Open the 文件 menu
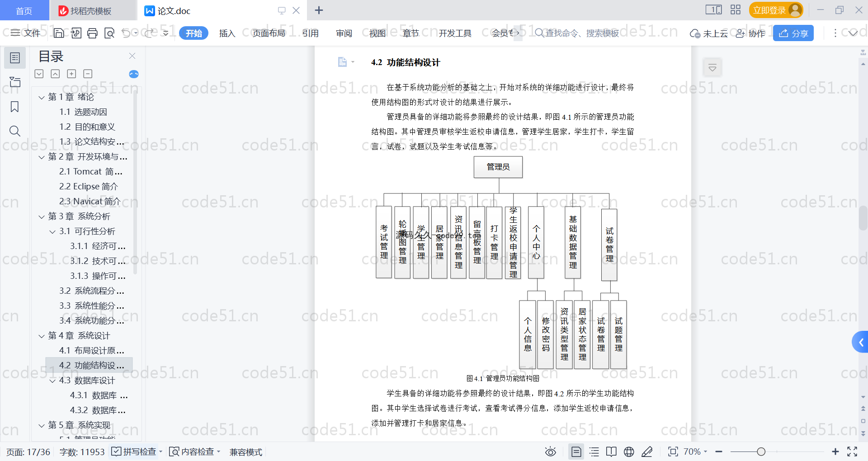This screenshot has height=461, width=868. click(x=26, y=33)
